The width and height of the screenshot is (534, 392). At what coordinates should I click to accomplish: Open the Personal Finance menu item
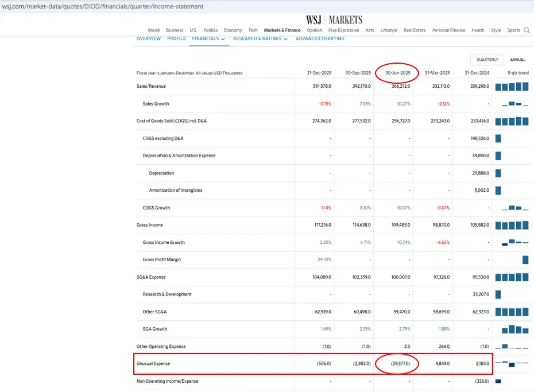[448, 30]
